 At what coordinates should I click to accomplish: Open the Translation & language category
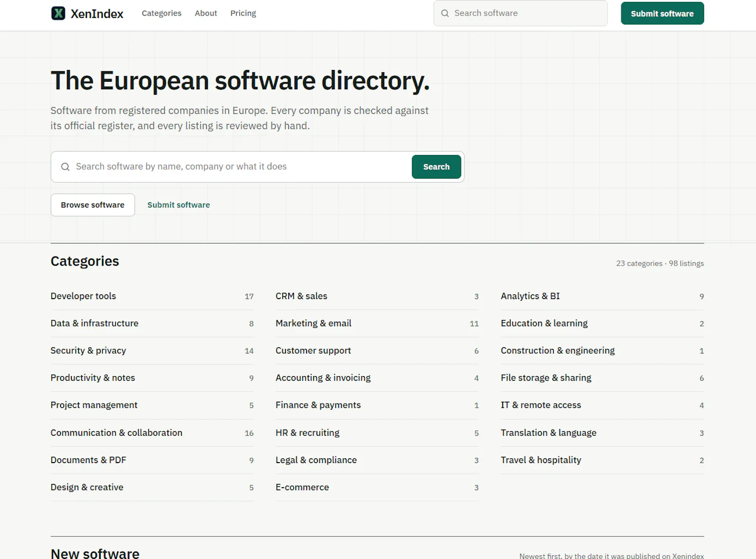602,433
